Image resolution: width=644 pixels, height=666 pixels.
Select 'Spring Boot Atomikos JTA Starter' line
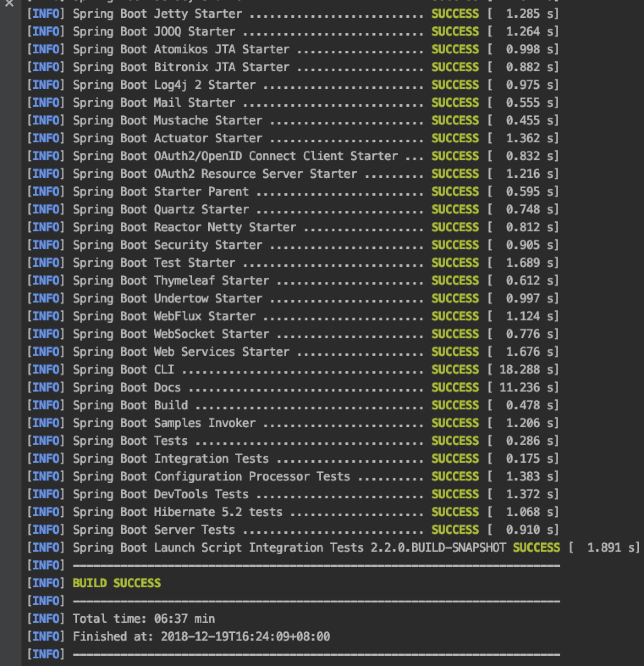click(x=292, y=50)
